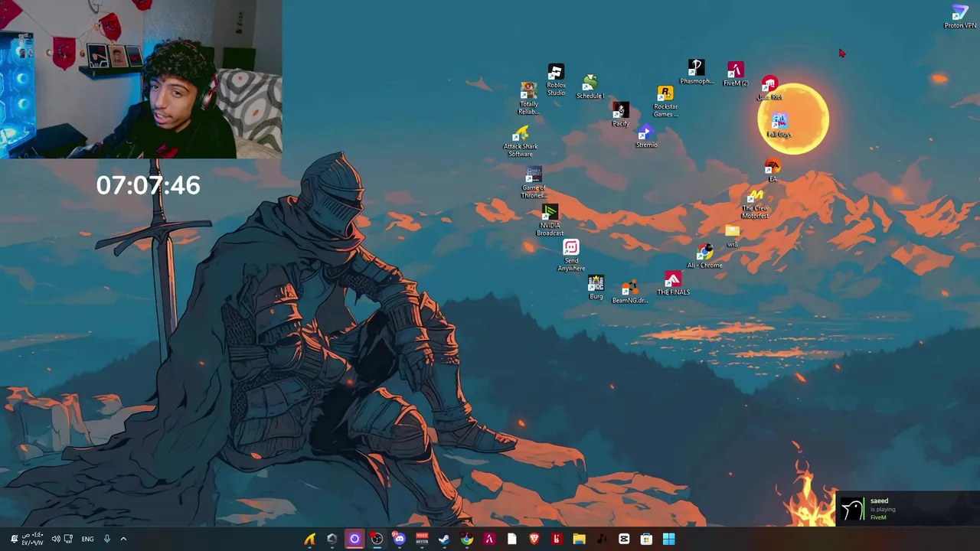Image resolution: width=980 pixels, height=551 pixels.
Task: Click the saeed is playing FiveM notification
Action: click(x=908, y=509)
